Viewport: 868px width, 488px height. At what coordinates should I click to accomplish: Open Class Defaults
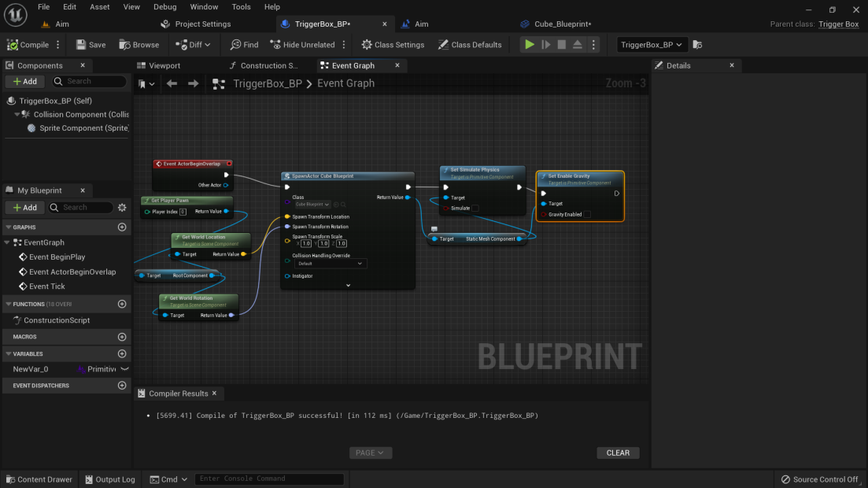click(x=470, y=45)
